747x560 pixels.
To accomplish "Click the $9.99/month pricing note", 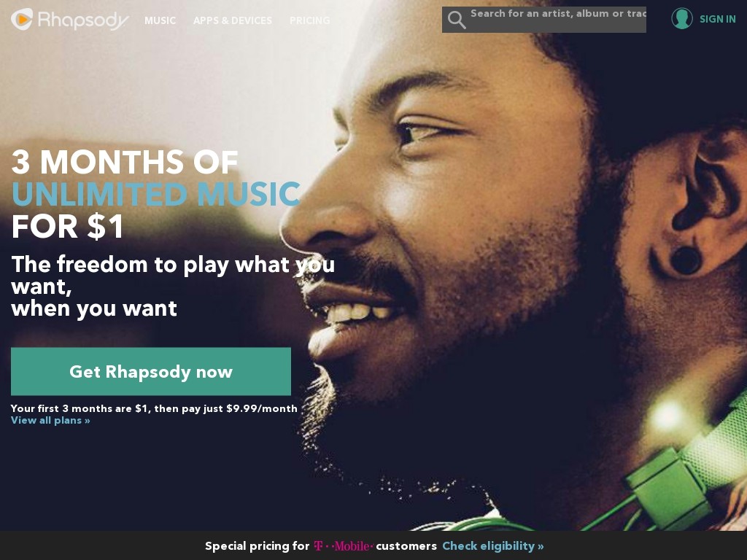I will tap(154, 408).
